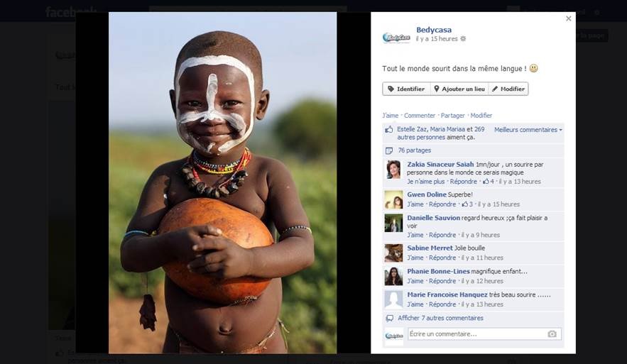Toggle J'aime on the photo post
This screenshot has width=627, height=364.
pyautogui.click(x=390, y=116)
